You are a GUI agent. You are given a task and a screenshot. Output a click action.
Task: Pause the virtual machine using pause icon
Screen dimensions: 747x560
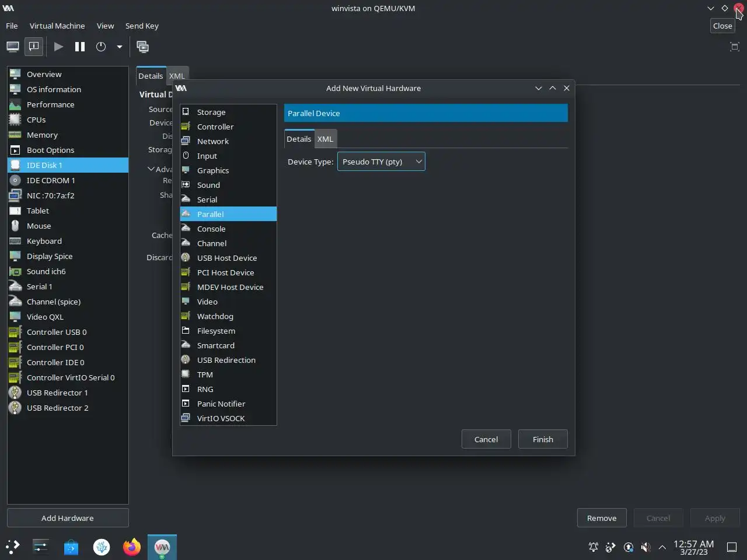[80, 47]
